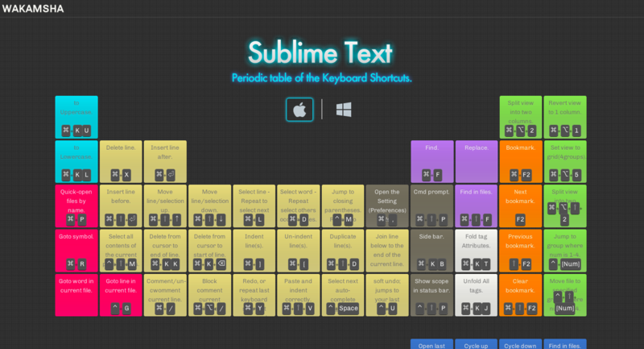
Task: Click 'Split view into two columns' tile
Action: [521, 117]
